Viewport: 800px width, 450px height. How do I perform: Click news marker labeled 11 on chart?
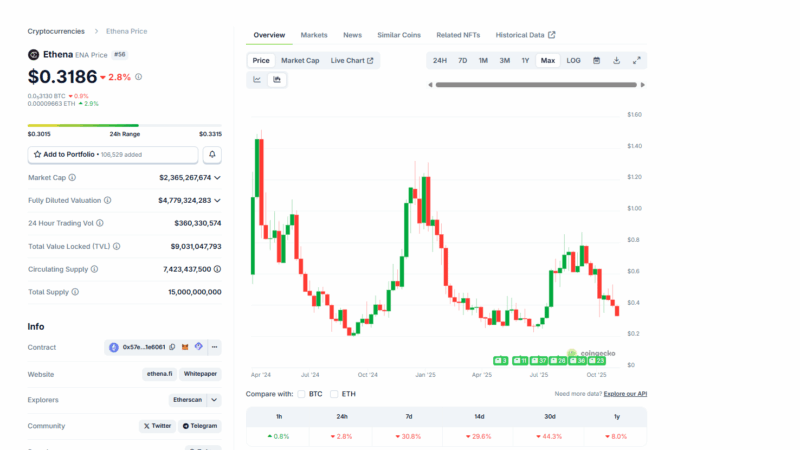coord(520,361)
